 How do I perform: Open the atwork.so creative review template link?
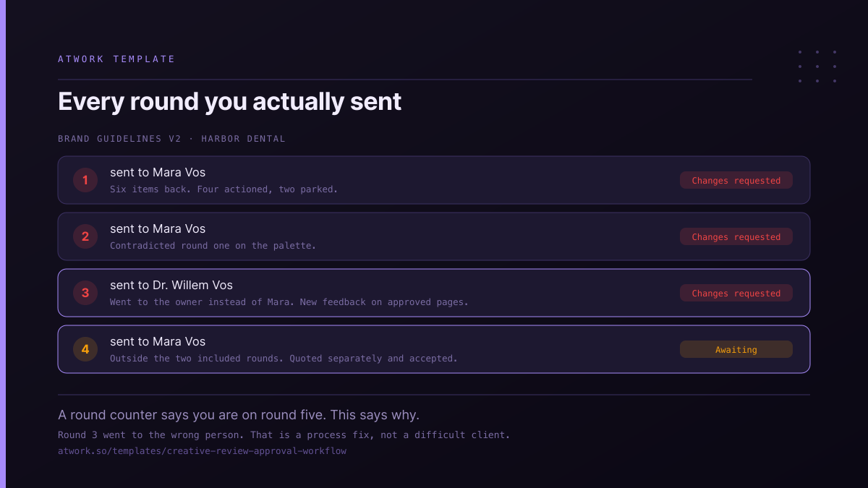click(202, 451)
